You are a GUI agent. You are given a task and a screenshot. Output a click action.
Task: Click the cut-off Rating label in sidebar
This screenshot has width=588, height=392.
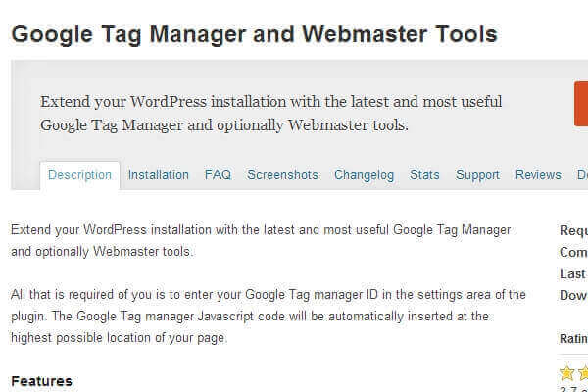[573, 339]
